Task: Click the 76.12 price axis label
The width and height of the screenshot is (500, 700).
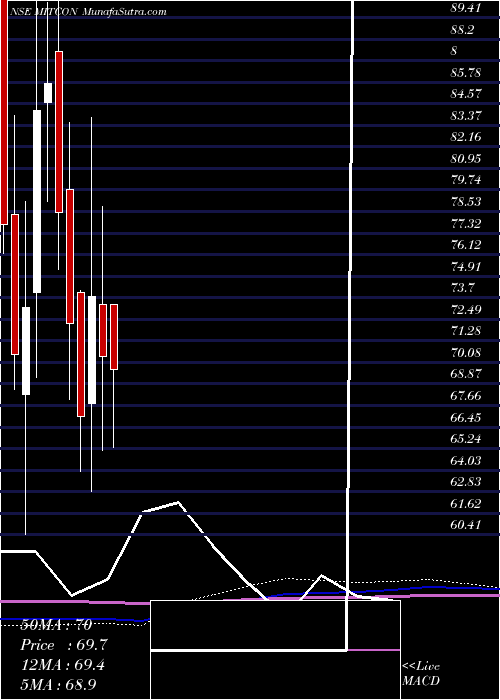Action: pyautogui.click(x=466, y=245)
